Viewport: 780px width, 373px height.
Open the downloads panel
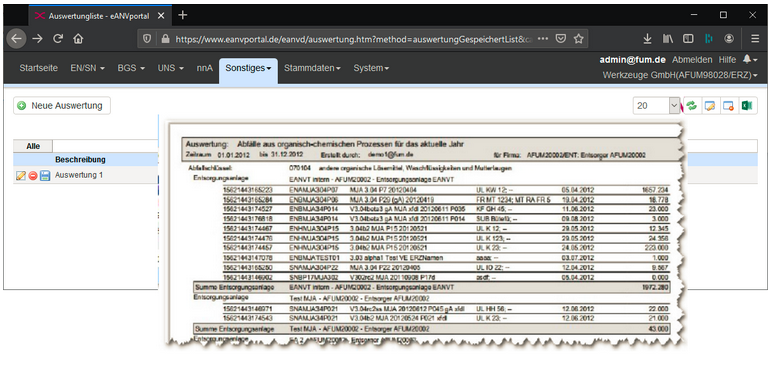point(647,39)
